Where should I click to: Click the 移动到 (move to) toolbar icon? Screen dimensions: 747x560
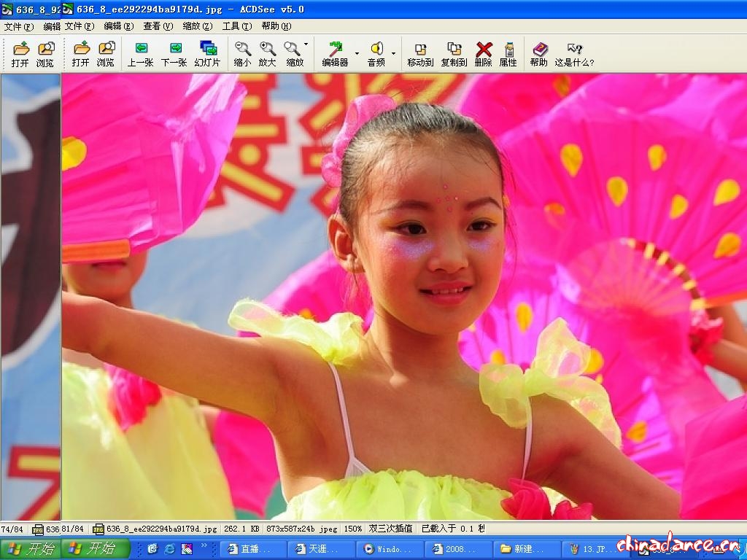[x=420, y=54]
